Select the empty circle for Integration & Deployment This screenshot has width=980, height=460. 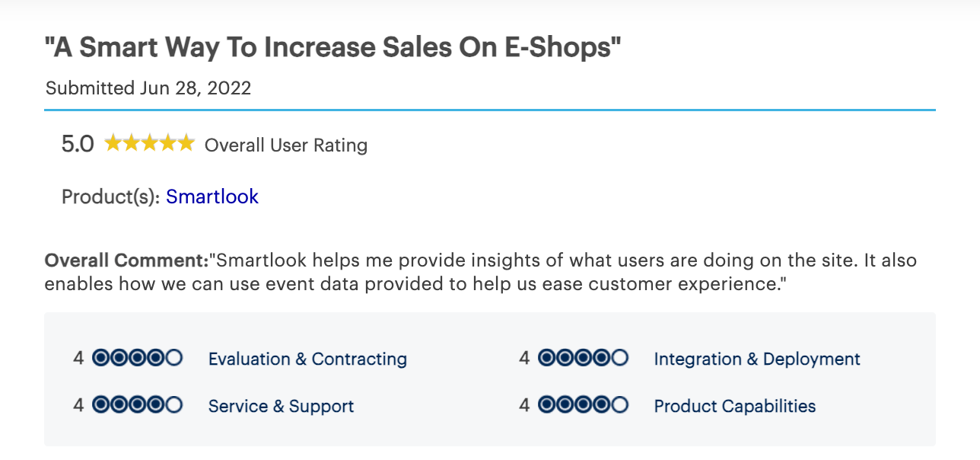point(620,358)
